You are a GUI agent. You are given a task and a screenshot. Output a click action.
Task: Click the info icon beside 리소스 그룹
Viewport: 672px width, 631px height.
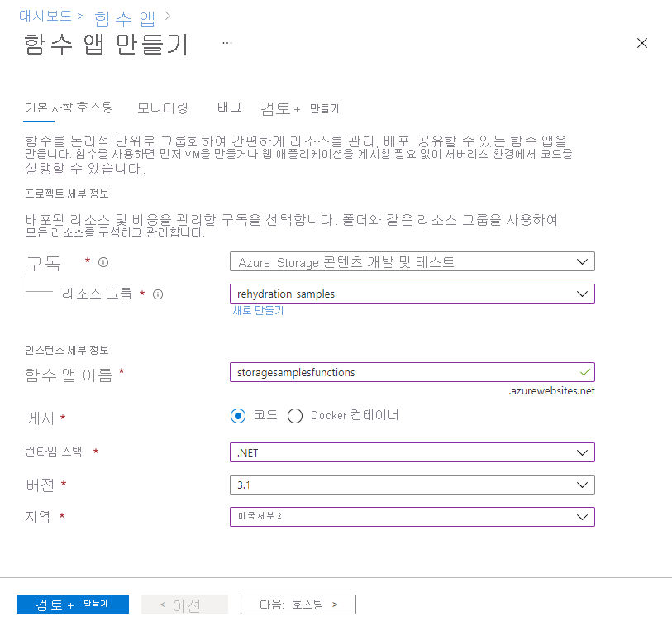pyautogui.click(x=157, y=293)
